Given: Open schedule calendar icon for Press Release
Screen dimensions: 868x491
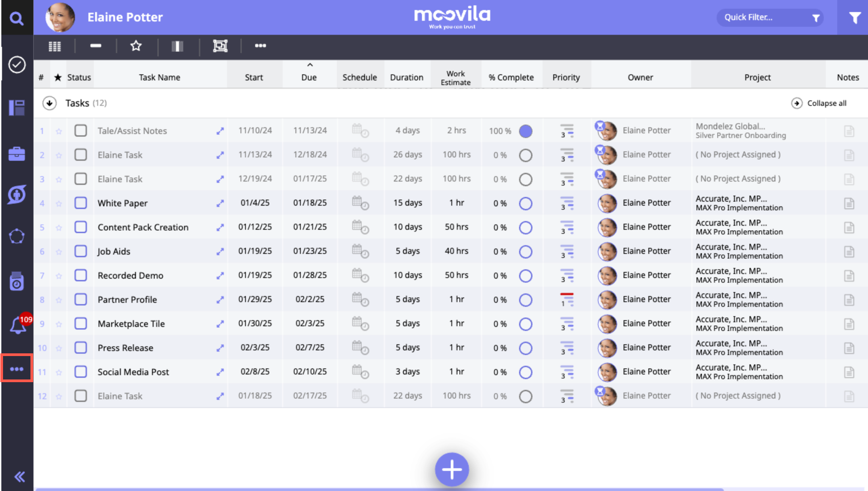Looking at the screenshot, I should pyautogui.click(x=360, y=348).
